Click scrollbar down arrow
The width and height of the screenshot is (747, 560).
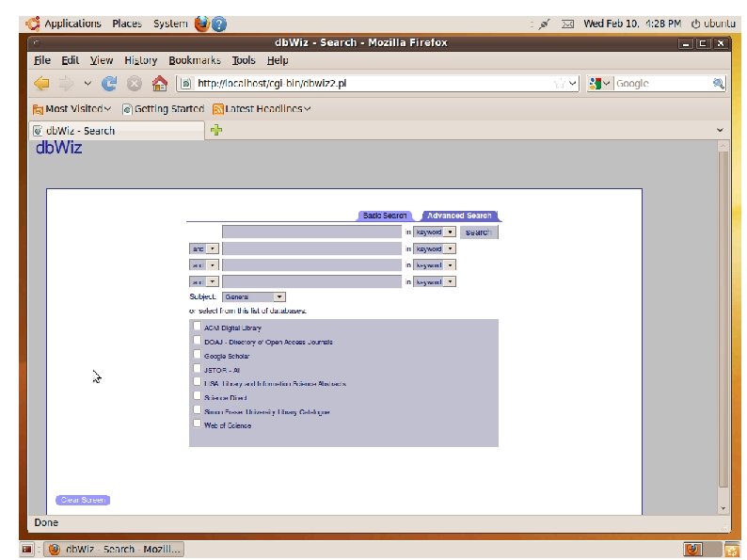723,508
